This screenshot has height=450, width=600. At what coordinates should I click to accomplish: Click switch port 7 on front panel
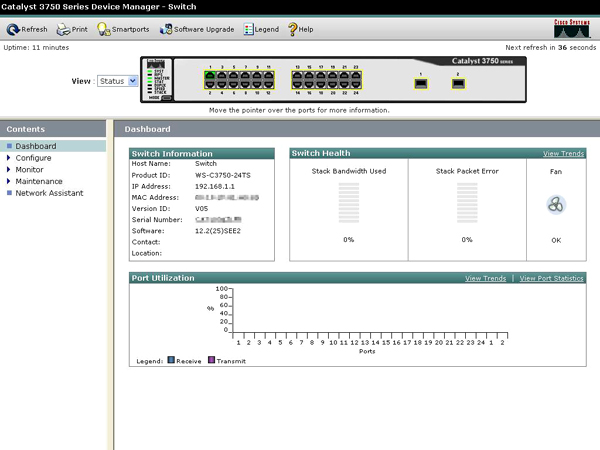pyautogui.click(x=245, y=75)
